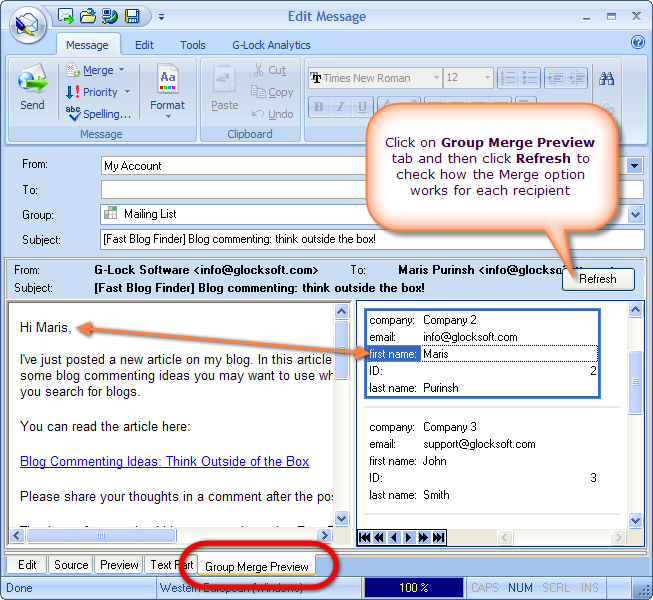Screen dimensions: 653x600
Task: Toggle bold formatting
Action: [x=319, y=107]
